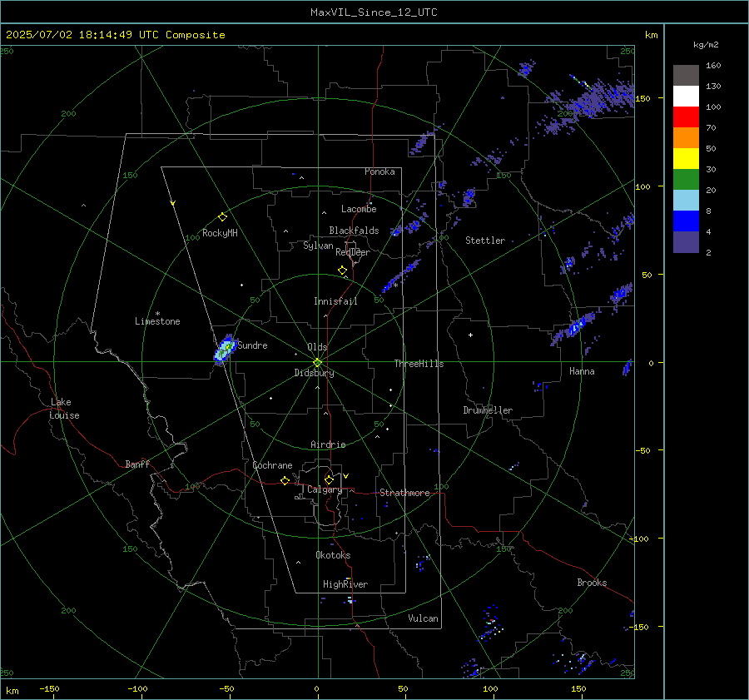The height and width of the screenshot is (700, 749).
Task: Click the Olds town label
Action: click(317, 347)
